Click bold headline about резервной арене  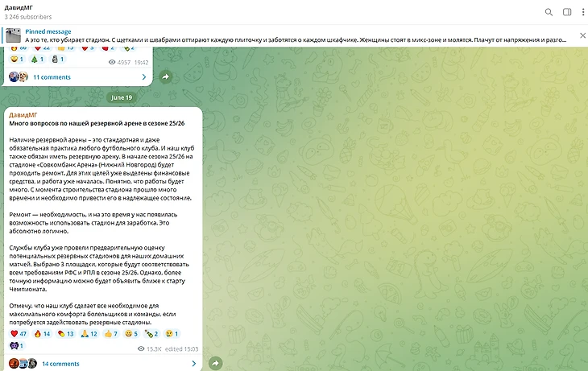tap(97, 123)
